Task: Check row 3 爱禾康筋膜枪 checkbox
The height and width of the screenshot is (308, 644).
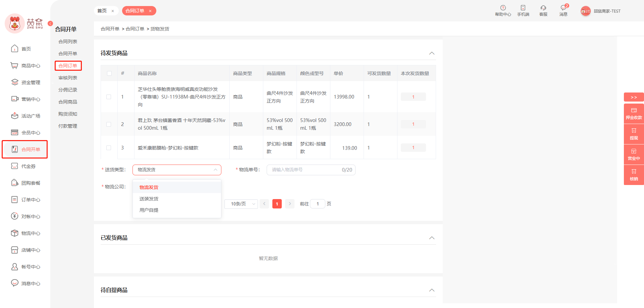Action: [109, 148]
